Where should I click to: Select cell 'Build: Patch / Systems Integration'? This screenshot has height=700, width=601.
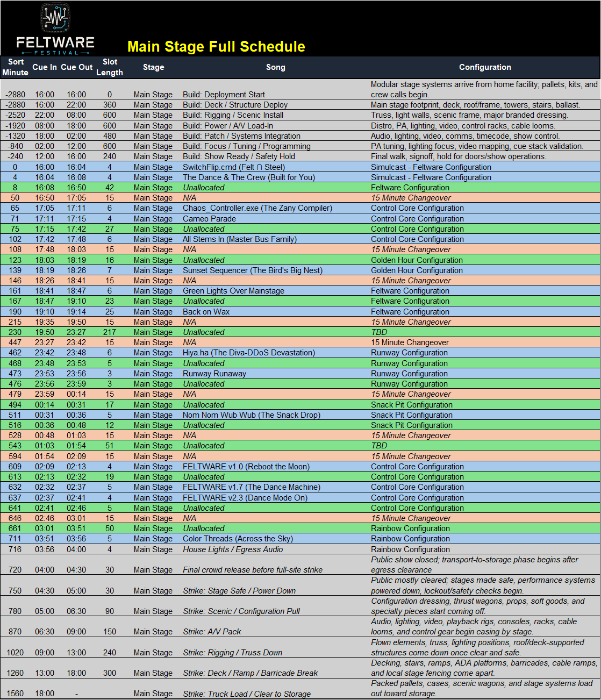tap(241, 136)
